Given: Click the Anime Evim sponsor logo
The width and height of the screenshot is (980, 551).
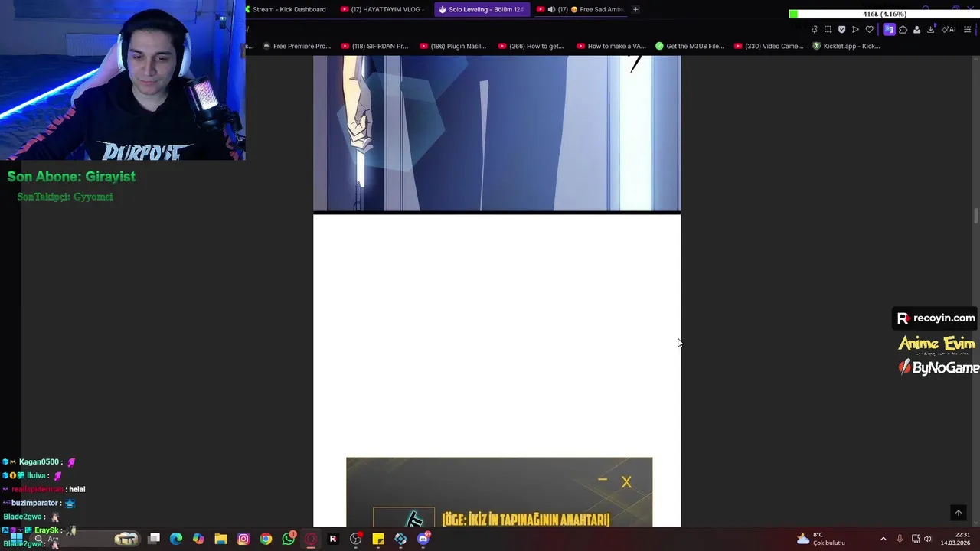Looking at the screenshot, I should coord(936,344).
